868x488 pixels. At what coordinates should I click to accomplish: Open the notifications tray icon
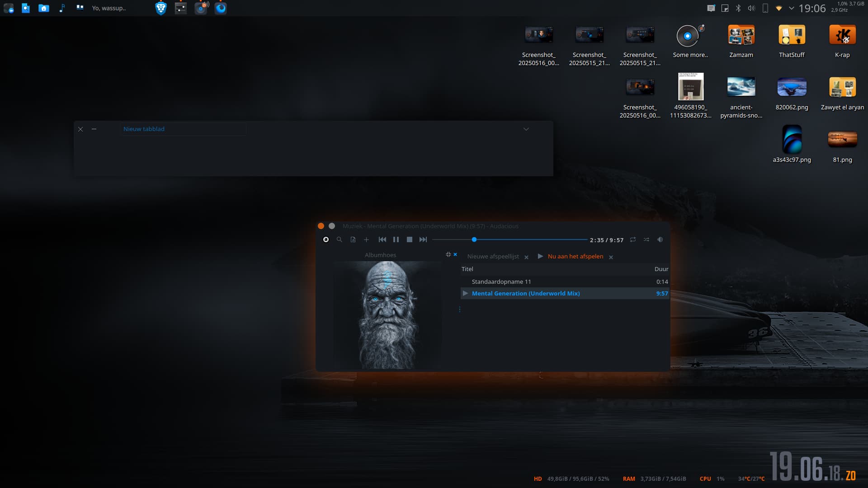point(711,8)
